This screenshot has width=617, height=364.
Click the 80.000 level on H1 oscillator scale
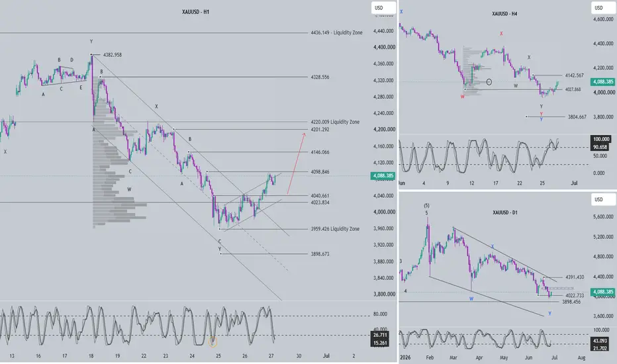(x=380, y=314)
